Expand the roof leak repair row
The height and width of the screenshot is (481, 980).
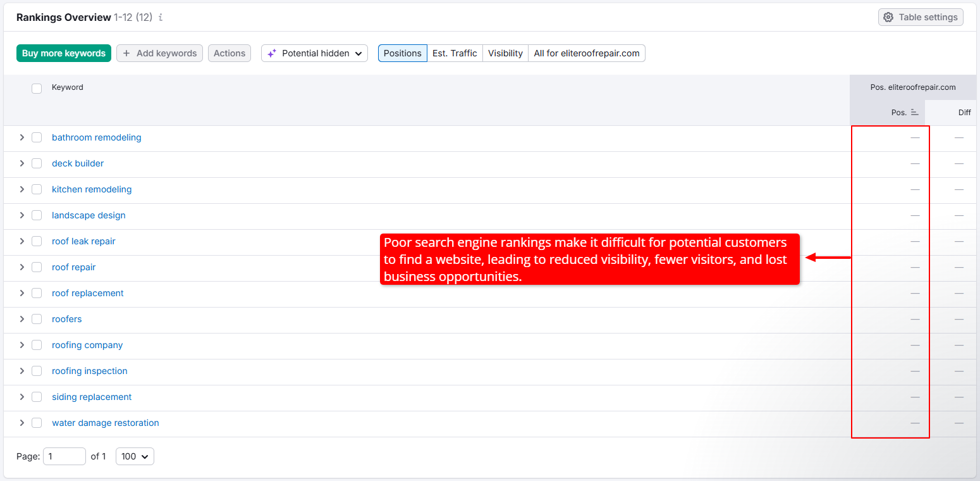(x=21, y=241)
